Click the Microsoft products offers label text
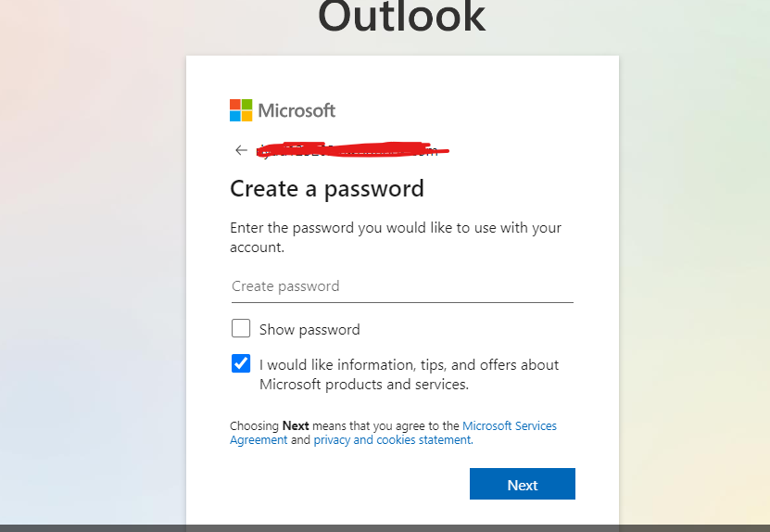770x532 pixels. (409, 374)
